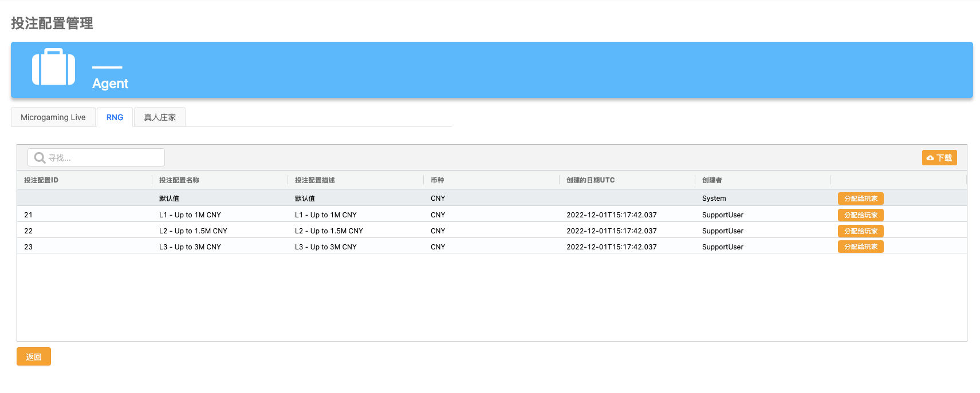Select the RNG tab
The height and width of the screenshot is (393, 980).
(115, 117)
